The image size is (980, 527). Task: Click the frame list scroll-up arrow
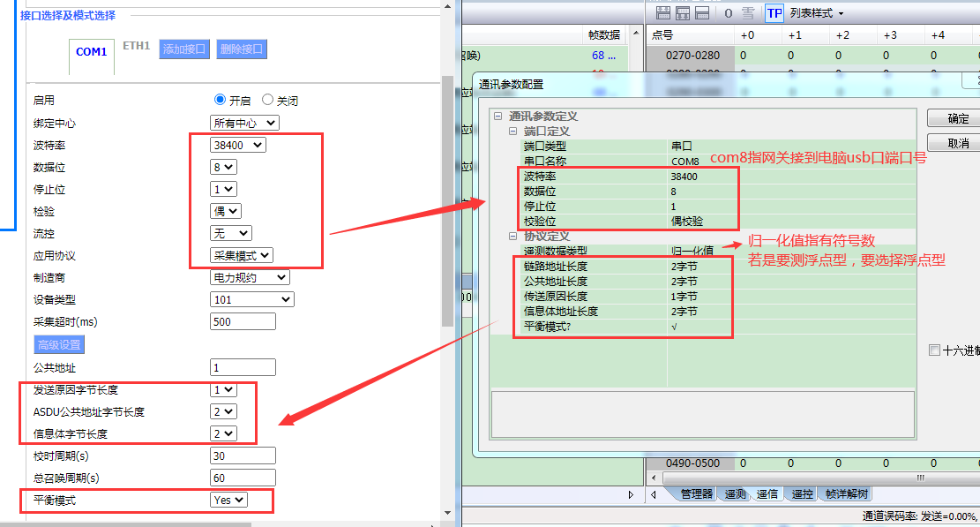tap(636, 33)
